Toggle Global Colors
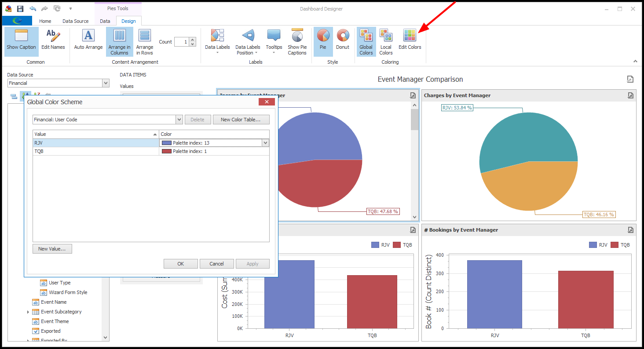The width and height of the screenshot is (644, 349). pos(366,41)
